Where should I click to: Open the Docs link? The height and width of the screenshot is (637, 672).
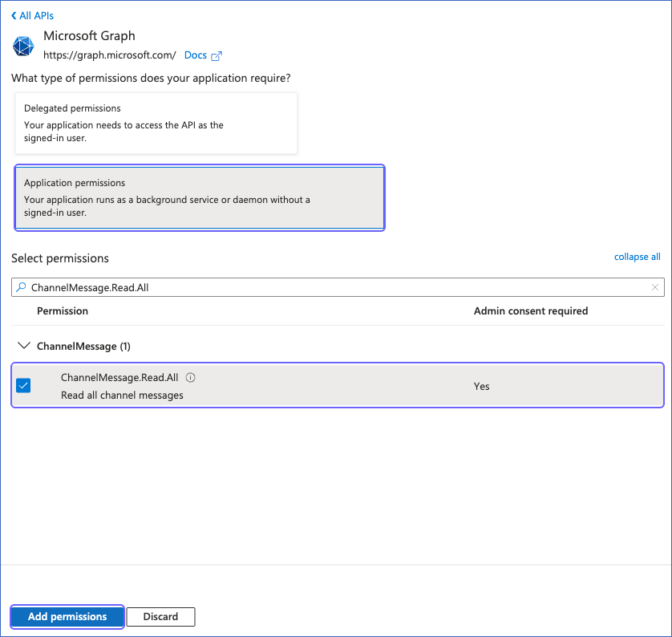tap(196, 55)
